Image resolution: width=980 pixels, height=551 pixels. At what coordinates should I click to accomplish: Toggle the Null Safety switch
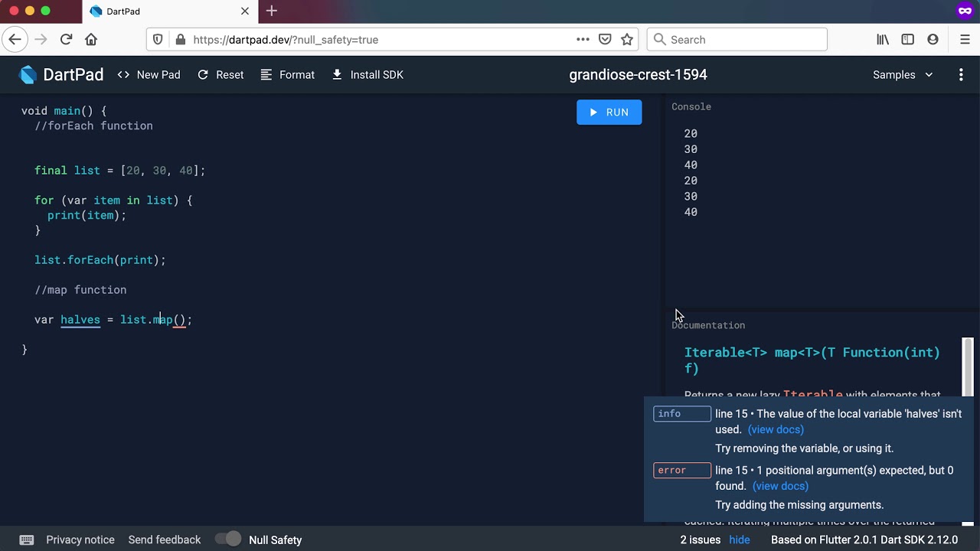click(228, 540)
